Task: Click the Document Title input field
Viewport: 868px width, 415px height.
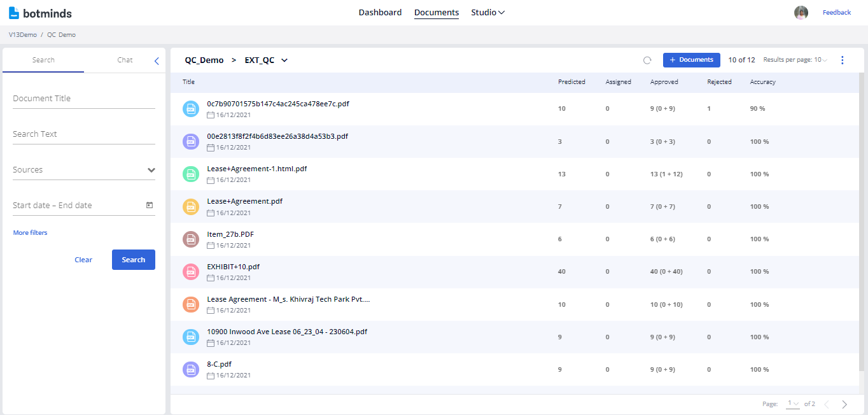Action: tap(83, 99)
